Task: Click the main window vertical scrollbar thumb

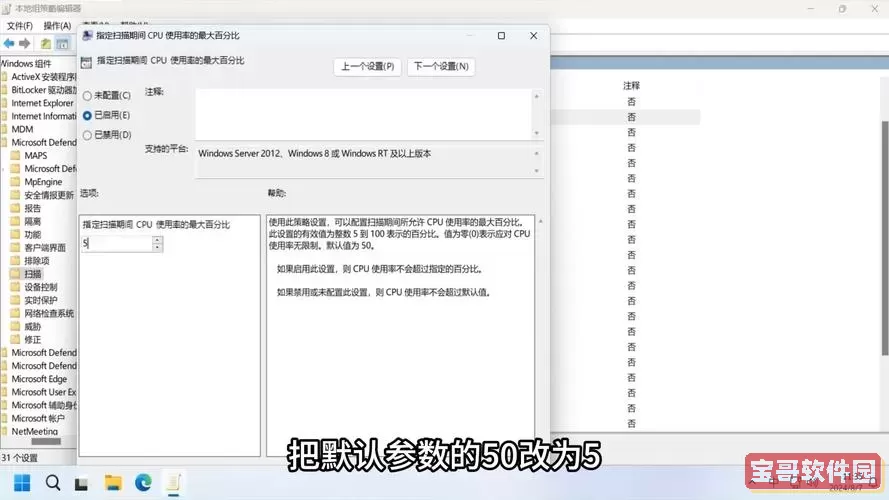Action: click(884, 238)
